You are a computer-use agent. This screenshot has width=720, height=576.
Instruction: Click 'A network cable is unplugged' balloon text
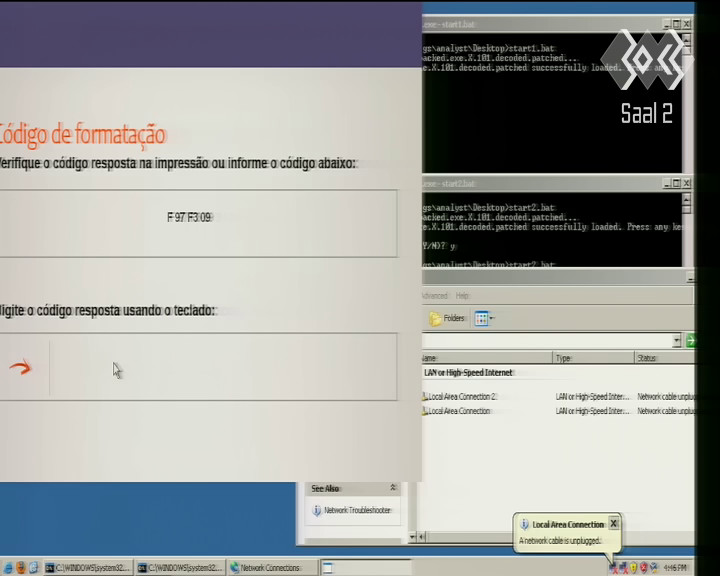[x=560, y=541]
